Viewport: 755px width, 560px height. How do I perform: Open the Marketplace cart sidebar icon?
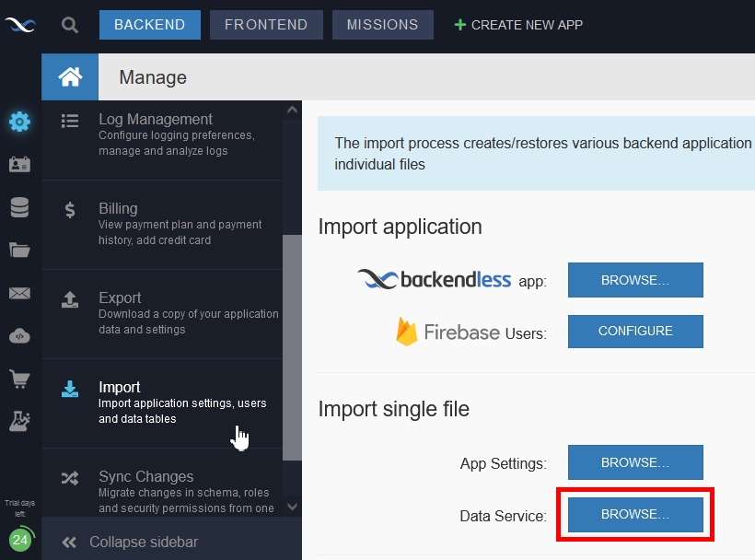(x=19, y=379)
